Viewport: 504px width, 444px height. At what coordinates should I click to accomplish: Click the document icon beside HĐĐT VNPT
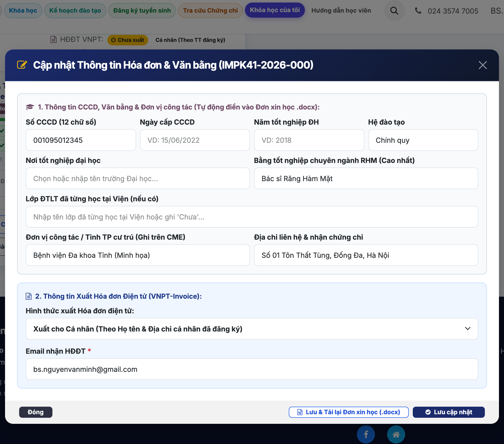(x=53, y=39)
